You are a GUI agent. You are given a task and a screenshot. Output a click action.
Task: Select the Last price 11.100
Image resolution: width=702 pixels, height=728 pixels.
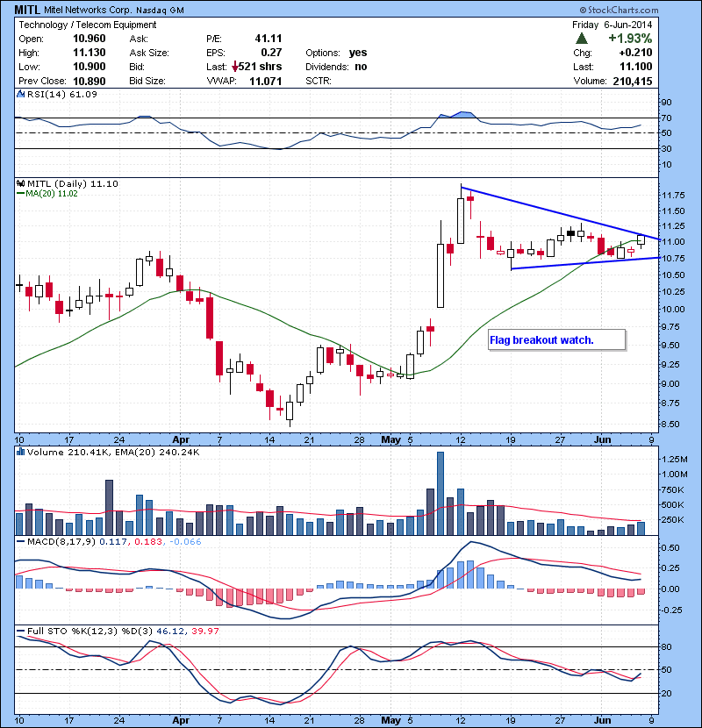click(635, 67)
